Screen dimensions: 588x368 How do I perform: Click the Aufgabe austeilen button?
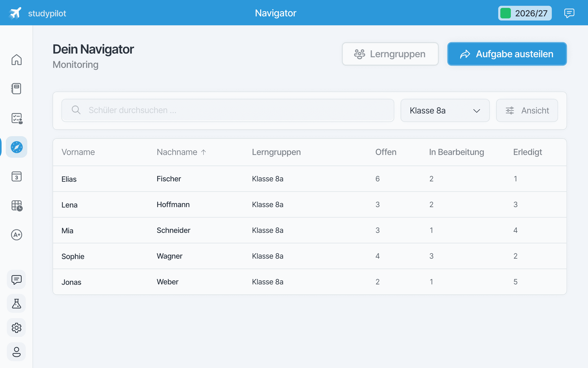pyautogui.click(x=507, y=54)
